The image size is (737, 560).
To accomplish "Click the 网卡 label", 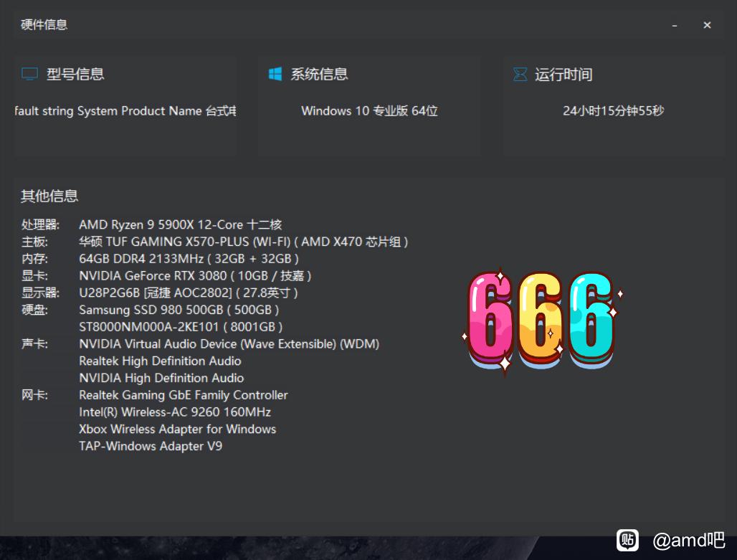I will click(x=35, y=395).
